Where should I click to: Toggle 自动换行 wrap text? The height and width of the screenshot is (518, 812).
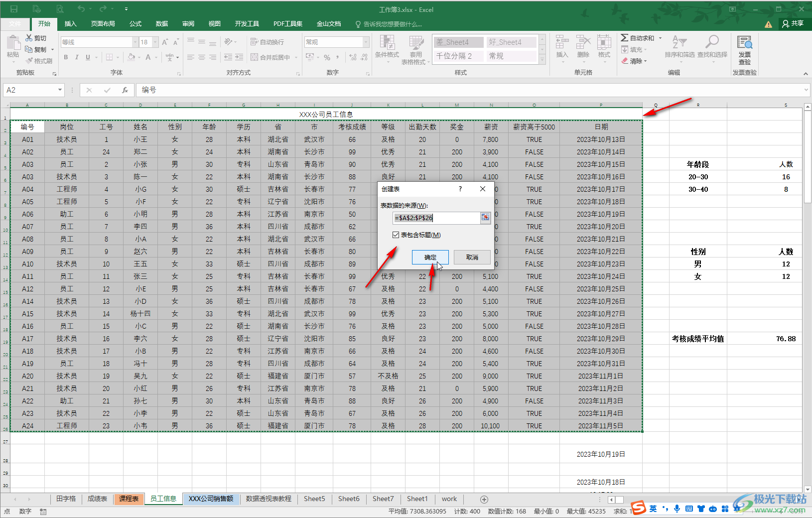pyautogui.click(x=267, y=42)
